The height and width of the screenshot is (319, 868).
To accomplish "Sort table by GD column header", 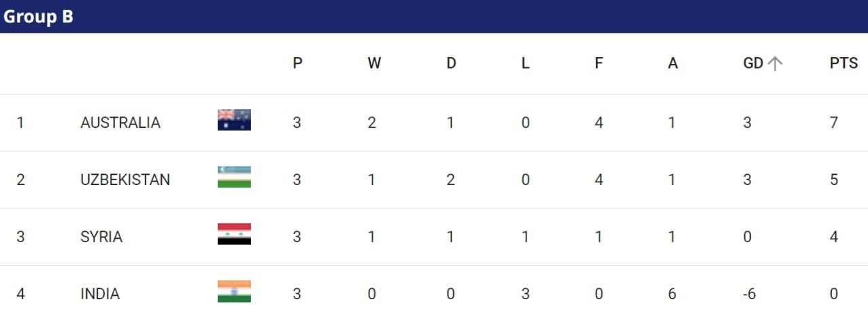I will pyautogui.click(x=753, y=63).
